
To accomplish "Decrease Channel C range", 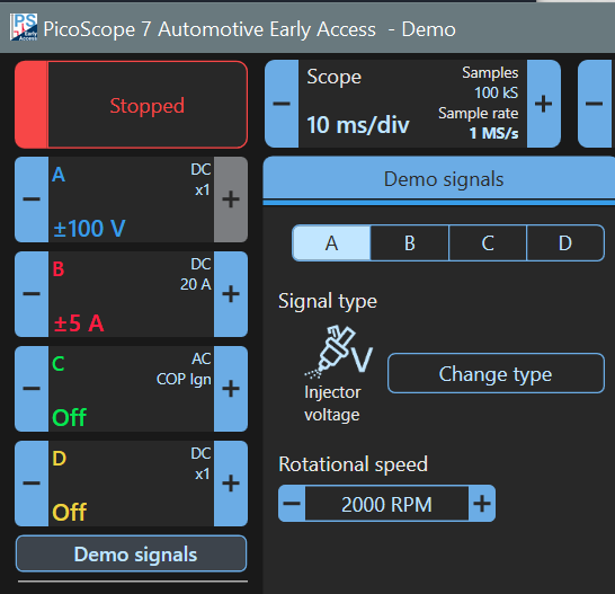I will (31, 389).
